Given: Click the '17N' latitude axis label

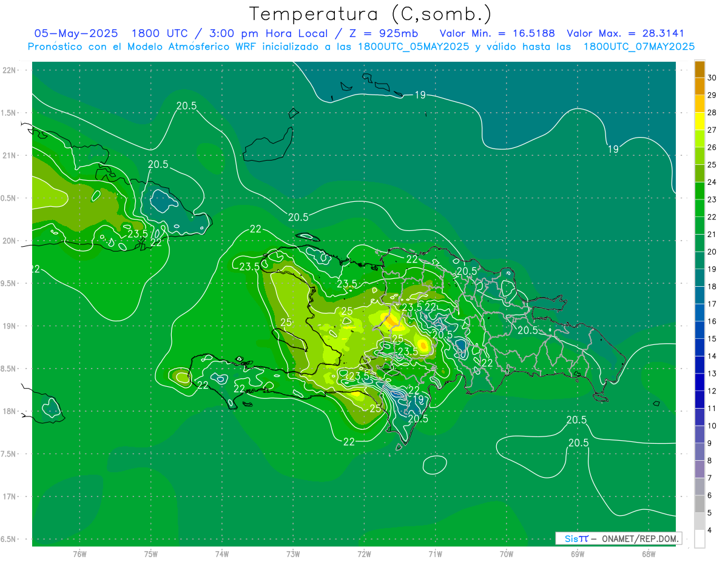Looking at the screenshot, I should (9, 497).
